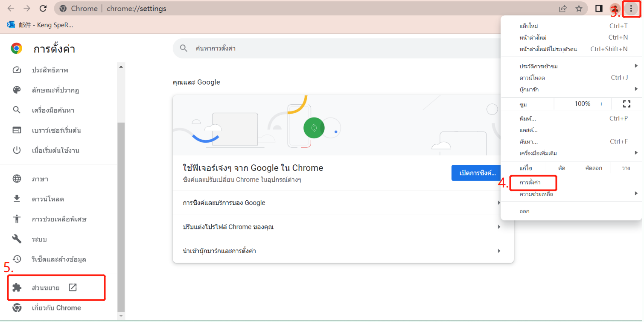644x322 pixels.
Task: Click the 100% zoom value
Action: 582,104
